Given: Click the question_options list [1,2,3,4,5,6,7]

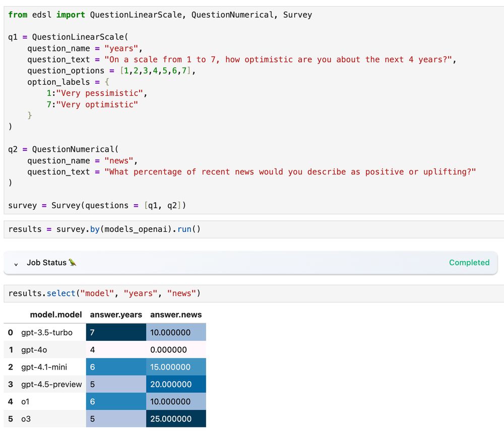Looking at the screenshot, I should pos(155,71).
